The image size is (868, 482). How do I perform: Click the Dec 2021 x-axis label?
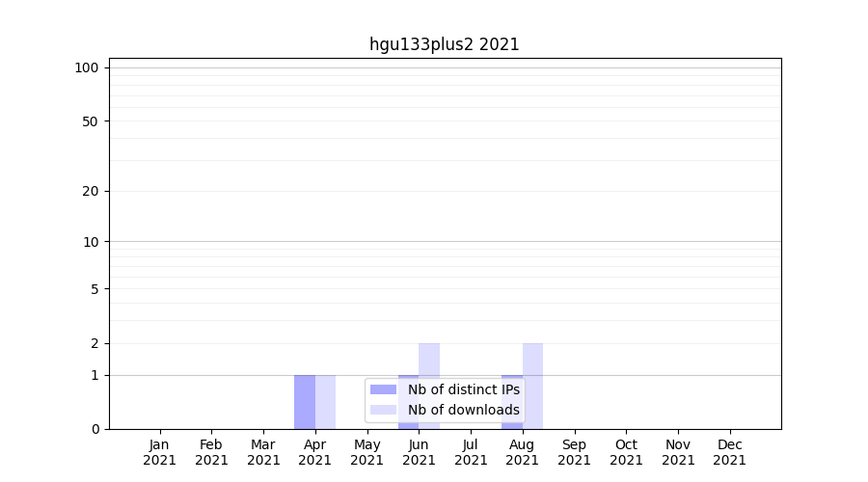click(x=729, y=452)
